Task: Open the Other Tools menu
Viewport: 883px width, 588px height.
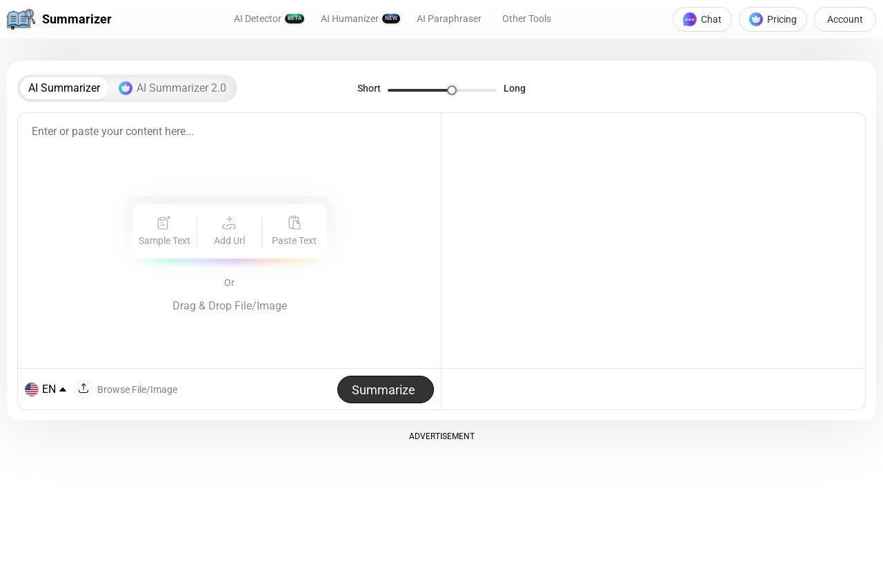Action: (526, 19)
